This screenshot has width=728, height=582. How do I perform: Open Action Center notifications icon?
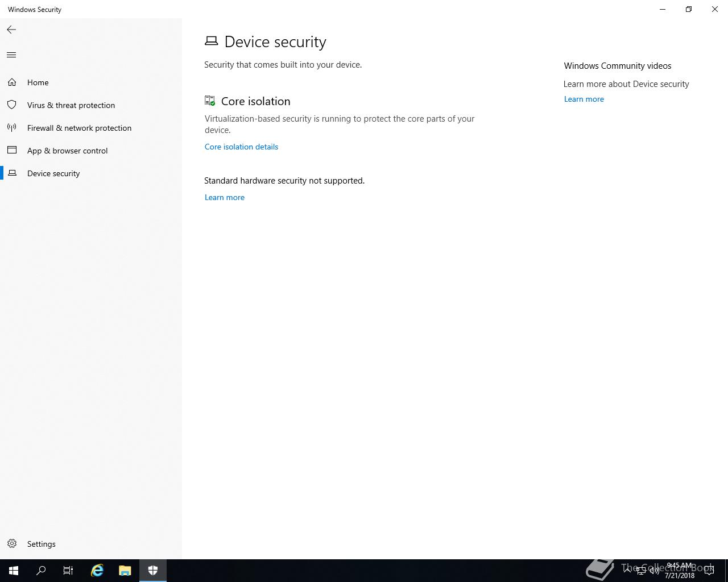[x=710, y=571]
